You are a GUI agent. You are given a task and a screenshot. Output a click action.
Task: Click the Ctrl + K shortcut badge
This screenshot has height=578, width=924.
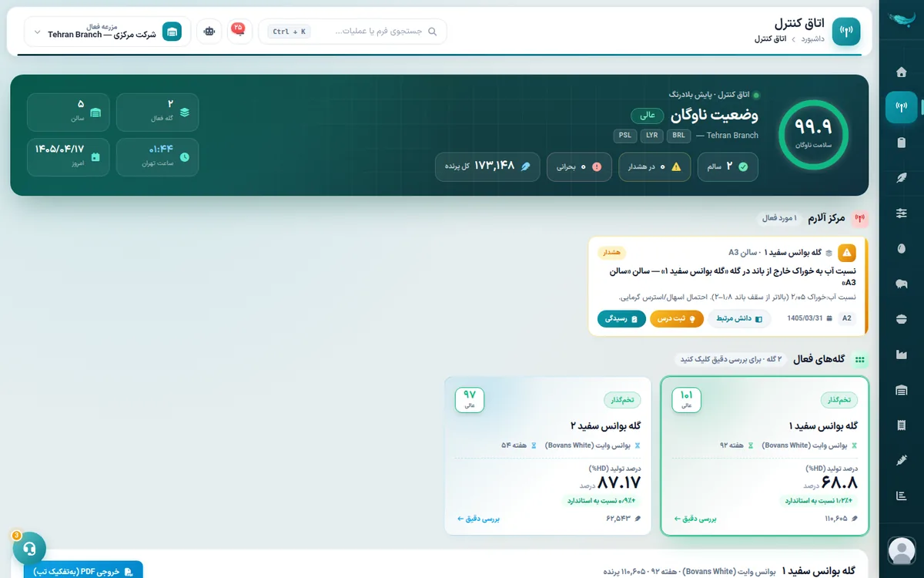290,32
